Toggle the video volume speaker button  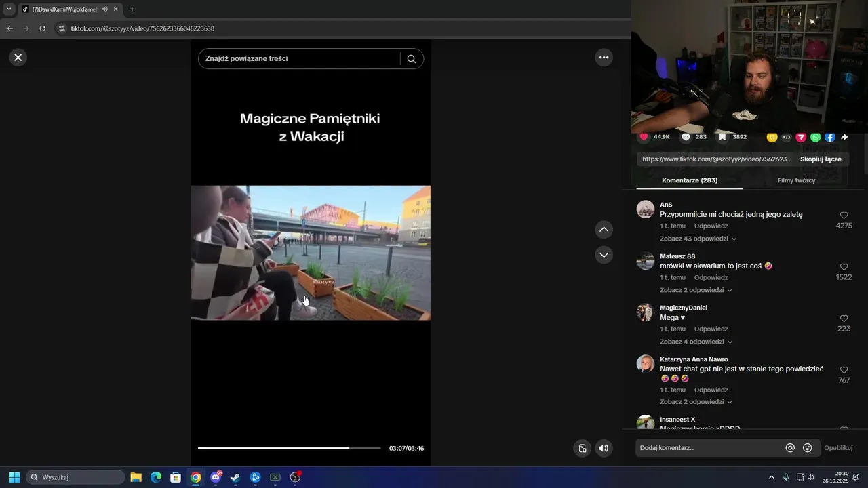604,448
